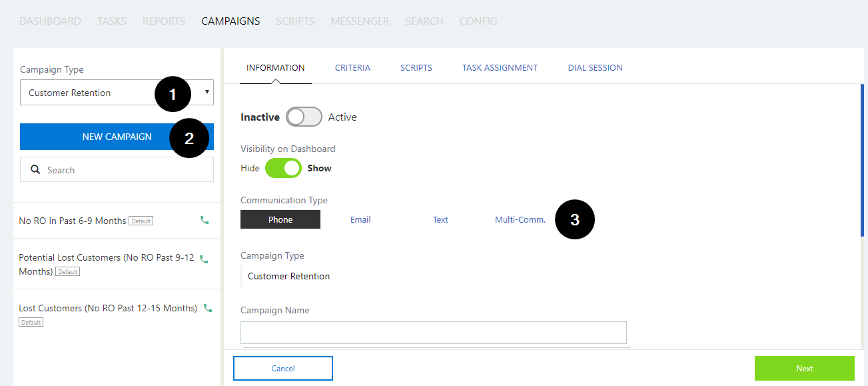The height and width of the screenshot is (386, 868).
Task: Go to the Dial Session tab
Action: click(595, 67)
